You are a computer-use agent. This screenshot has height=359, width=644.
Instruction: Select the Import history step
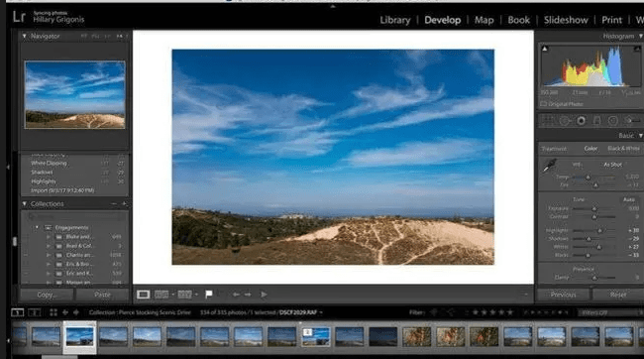62,190
